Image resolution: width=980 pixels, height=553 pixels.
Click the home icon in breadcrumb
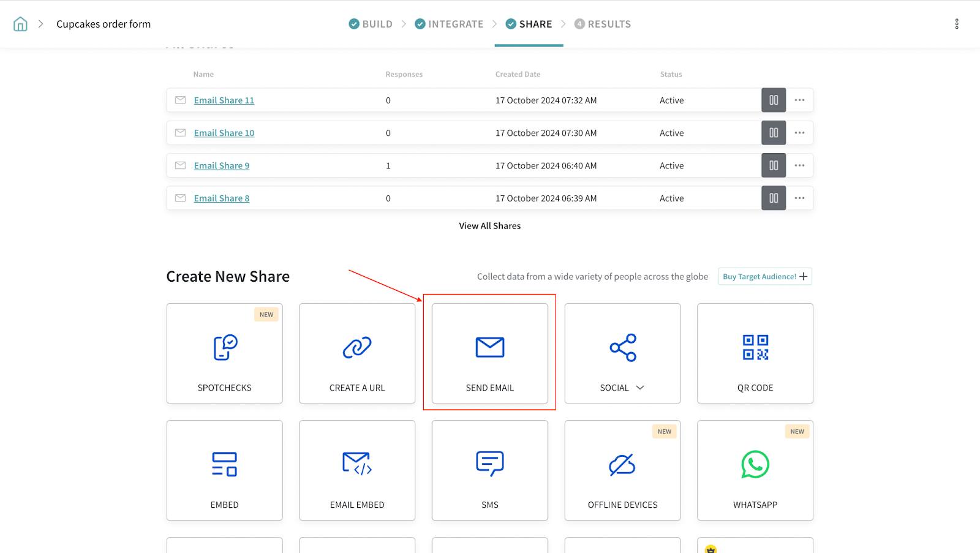point(20,24)
